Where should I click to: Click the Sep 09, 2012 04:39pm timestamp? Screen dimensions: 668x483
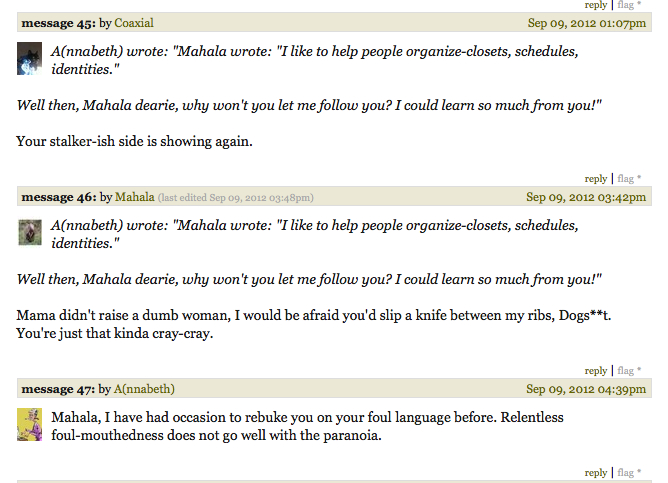pos(586,389)
